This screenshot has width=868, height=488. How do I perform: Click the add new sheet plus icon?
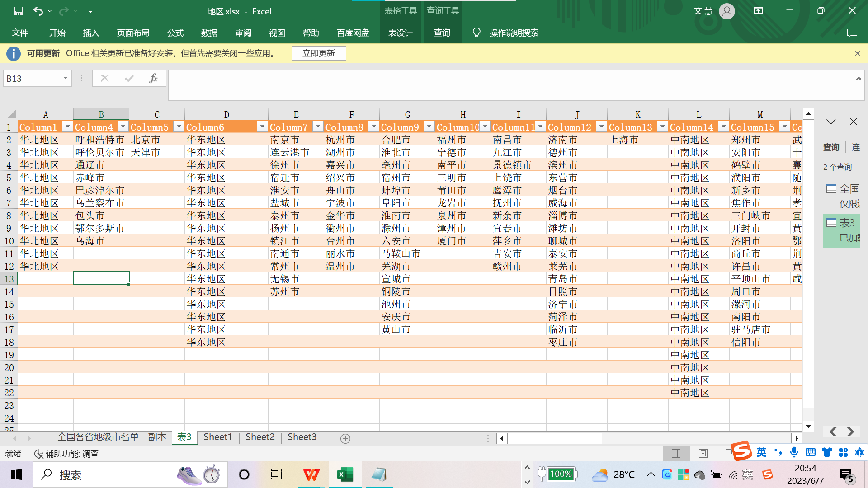345,438
